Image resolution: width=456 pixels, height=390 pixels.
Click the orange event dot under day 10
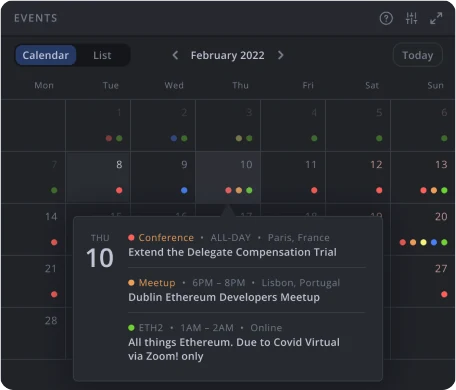[239, 190]
